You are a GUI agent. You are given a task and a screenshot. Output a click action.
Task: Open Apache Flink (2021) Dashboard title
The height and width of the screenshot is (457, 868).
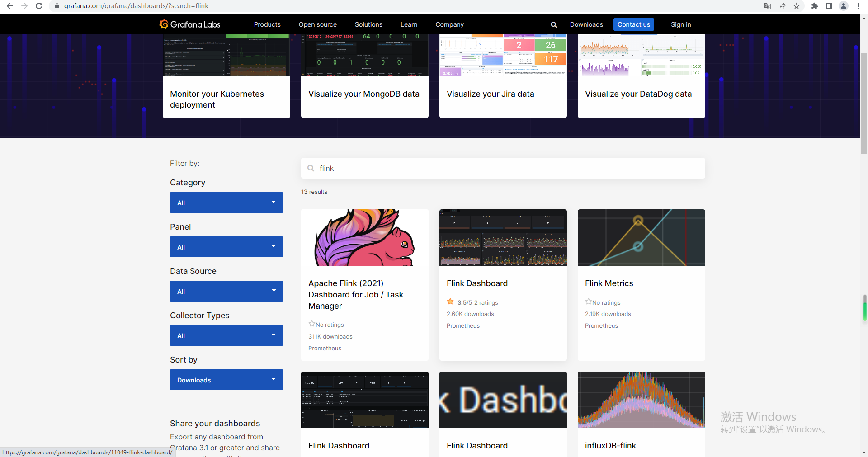[356, 295]
